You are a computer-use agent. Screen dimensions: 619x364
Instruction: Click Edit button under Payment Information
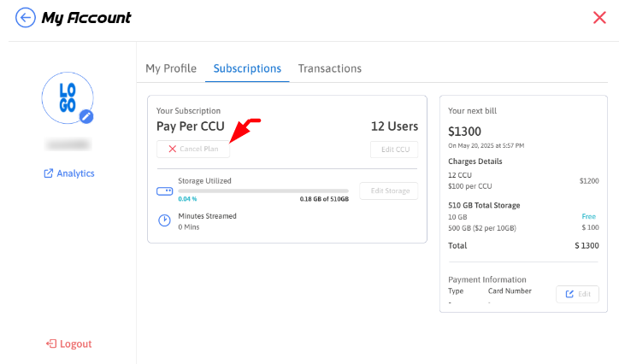[x=577, y=294]
